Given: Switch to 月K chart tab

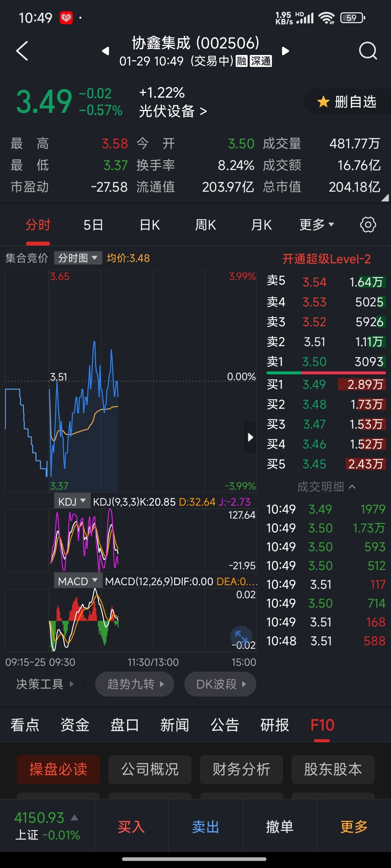Looking at the screenshot, I should coord(261,225).
